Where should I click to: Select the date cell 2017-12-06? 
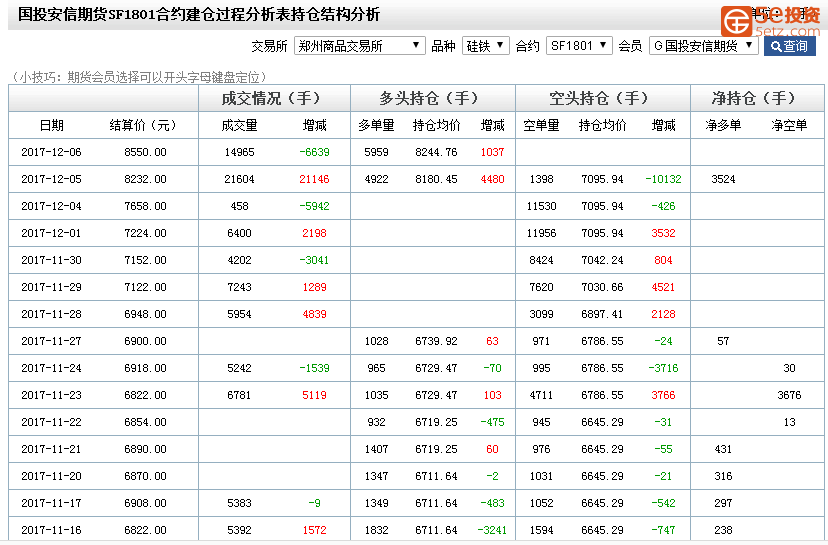point(51,152)
